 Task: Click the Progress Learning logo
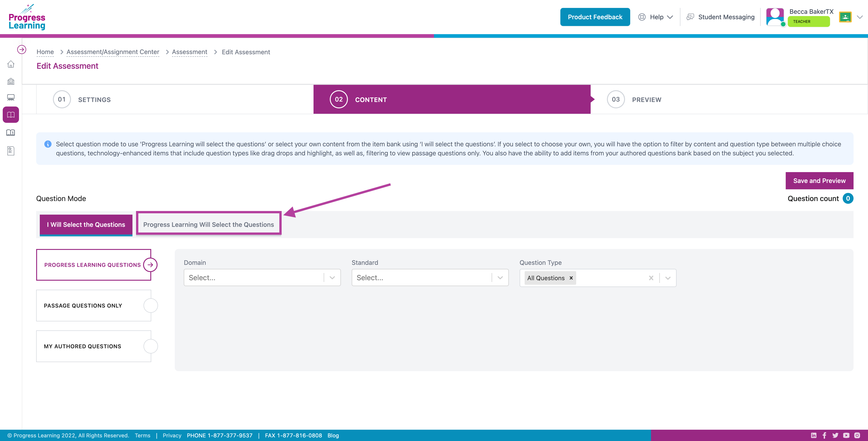pyautogui.click(x=27, y=17)
